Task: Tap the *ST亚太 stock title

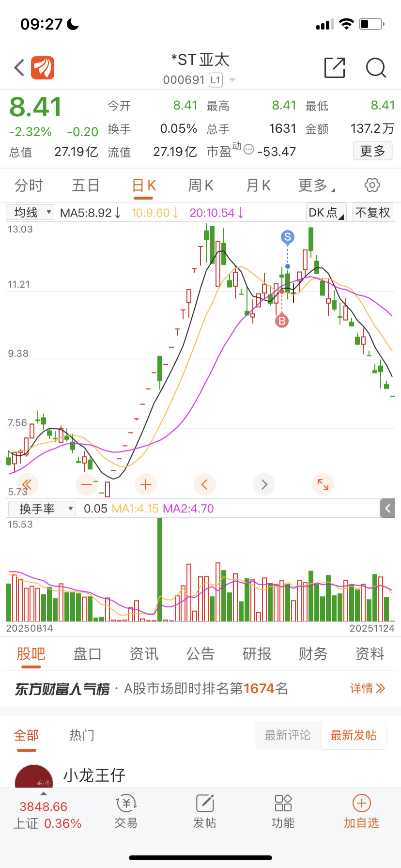Action: (x=200, y=60)
